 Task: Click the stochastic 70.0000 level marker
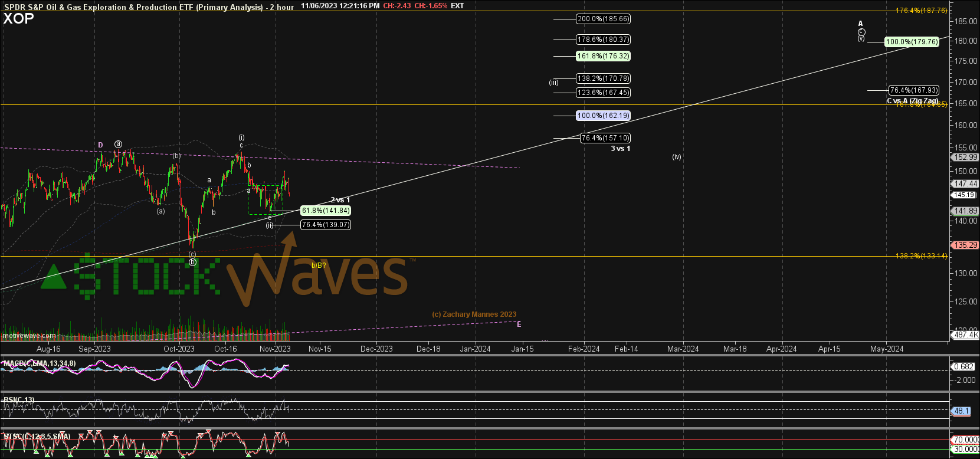966,440
